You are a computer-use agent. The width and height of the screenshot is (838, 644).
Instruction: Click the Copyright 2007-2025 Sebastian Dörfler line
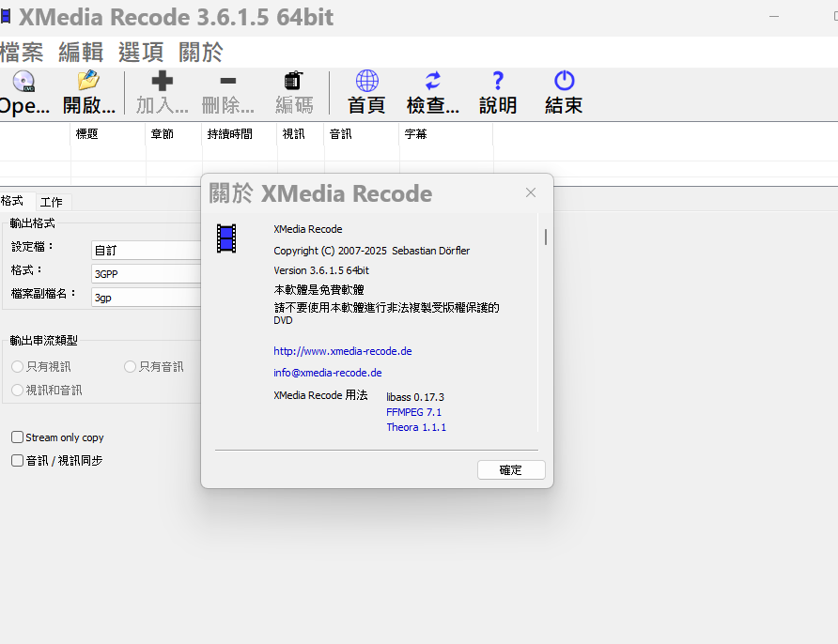pyautogui.click(x=371, y=251)
